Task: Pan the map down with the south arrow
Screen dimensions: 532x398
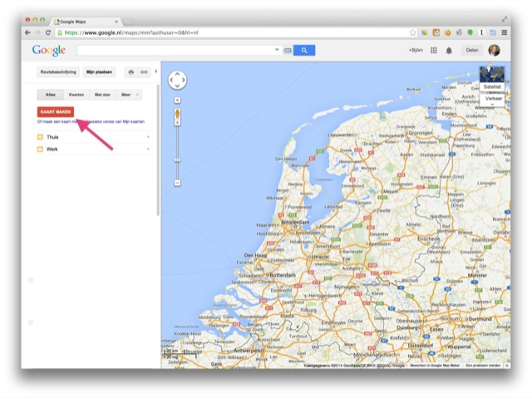Action: (x=177, y=86)
